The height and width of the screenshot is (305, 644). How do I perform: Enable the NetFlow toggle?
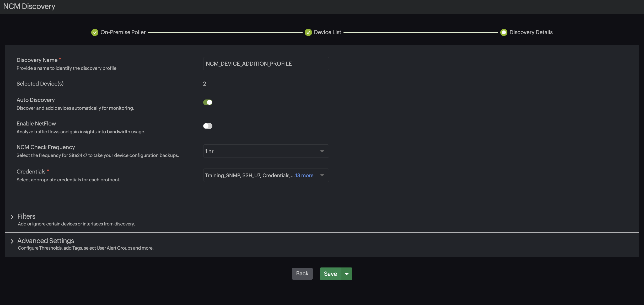click(x=208, y=126)
